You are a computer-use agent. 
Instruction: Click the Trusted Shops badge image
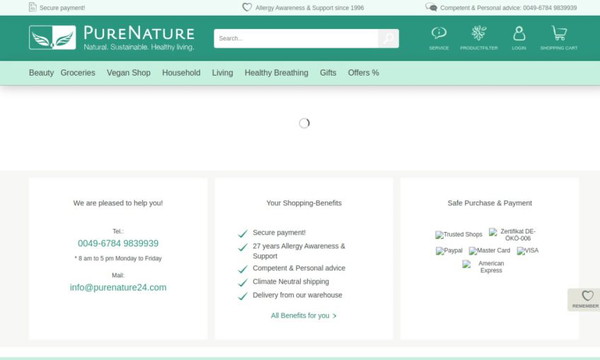458,235
